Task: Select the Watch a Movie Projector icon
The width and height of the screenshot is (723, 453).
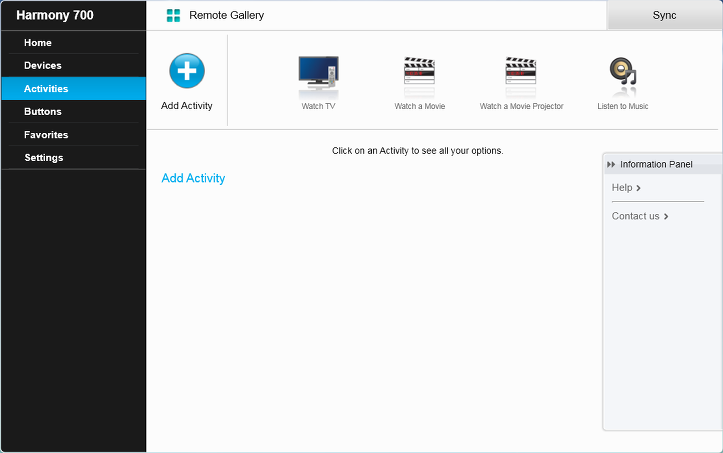Action: tap(521, 74)
